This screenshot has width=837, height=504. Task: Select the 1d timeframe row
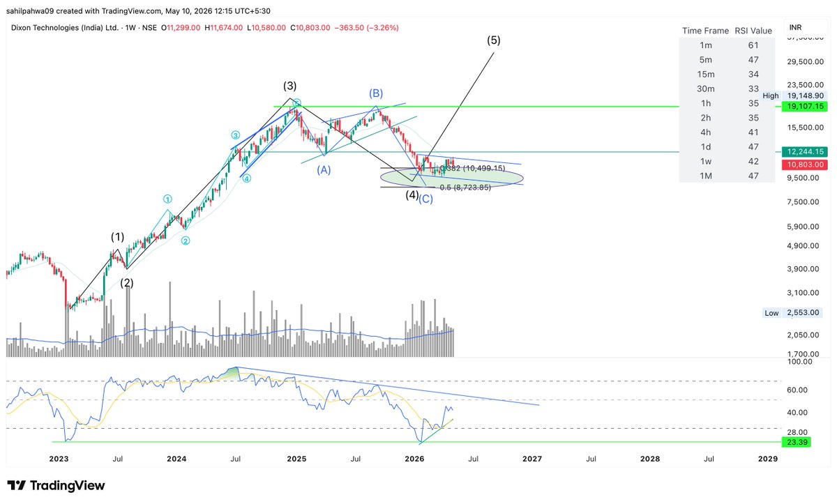point(727,146)
